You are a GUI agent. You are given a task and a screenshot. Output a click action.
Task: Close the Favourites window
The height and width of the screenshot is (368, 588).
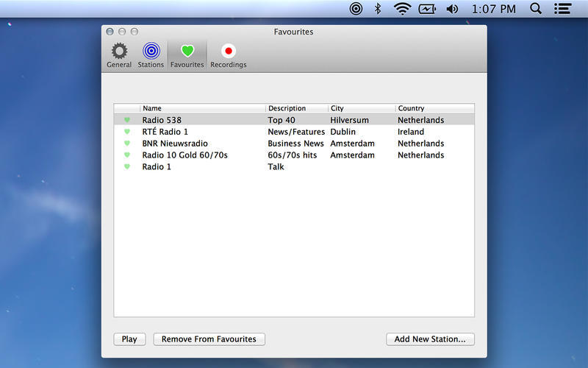pos(110,32)
